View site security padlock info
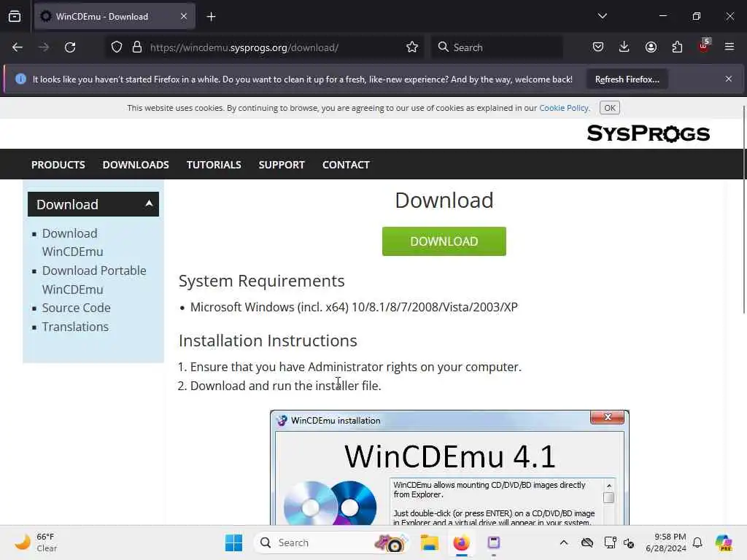The image size is (747, 560). pyautogui.click(x=137, y=47)
